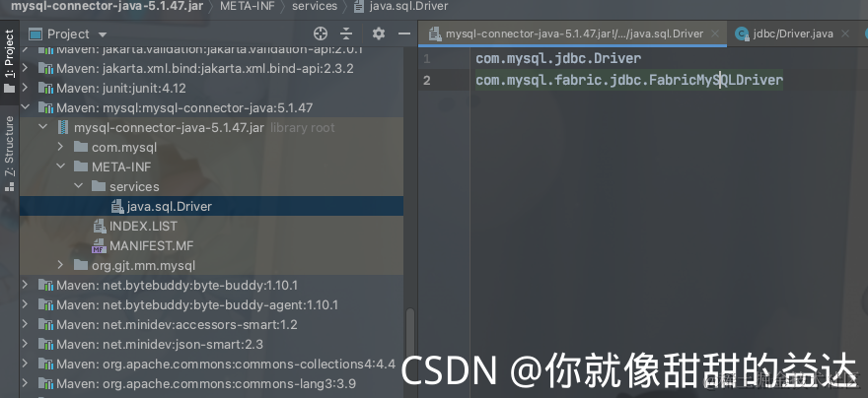
Task: Expand the accessors-smart:1.2 library node
Action: tap(25, 324)
